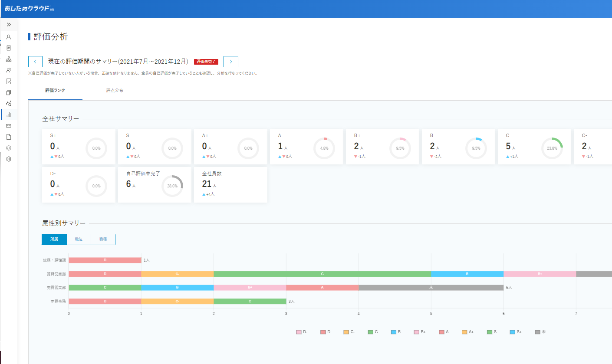Toggle the A+ legend swatch

click(x=464, y=332)
